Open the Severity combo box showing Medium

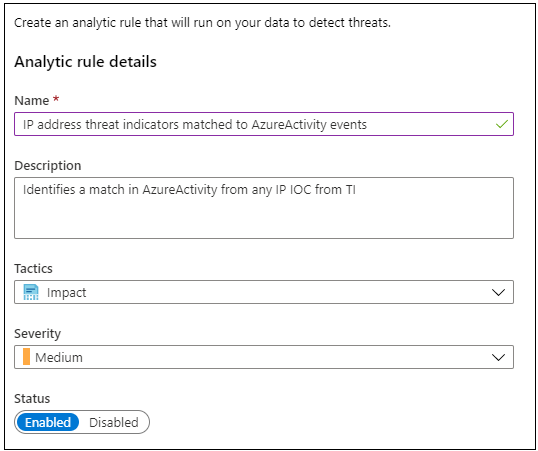[264, 357]
